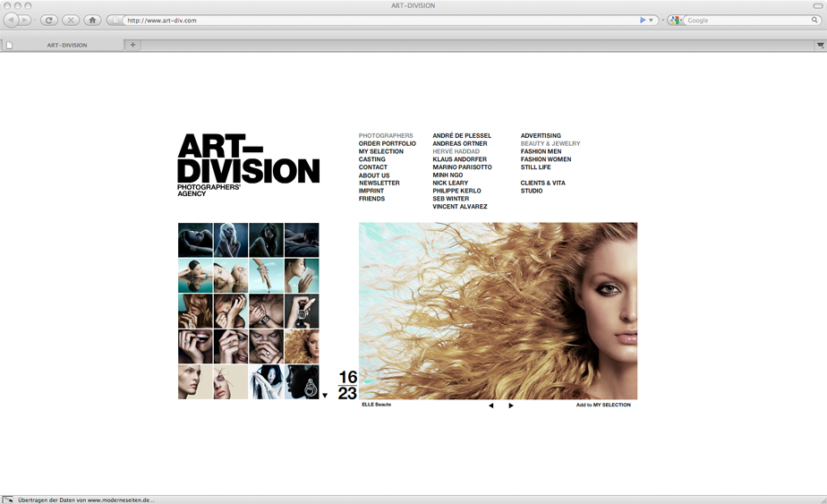Go to the browser home page
This screenshot has height=504, width=827.
pos(92,20)
